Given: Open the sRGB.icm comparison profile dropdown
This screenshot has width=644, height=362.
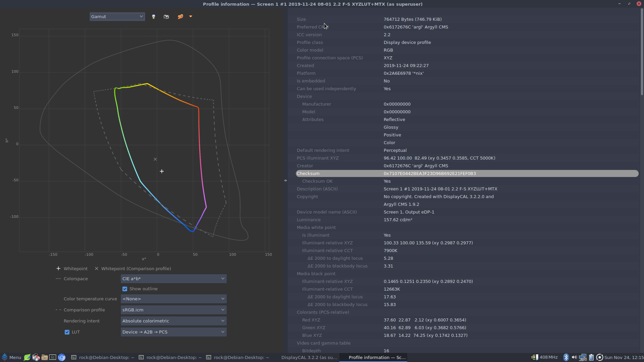Looking at the screenshot, I should coord(173,310).
